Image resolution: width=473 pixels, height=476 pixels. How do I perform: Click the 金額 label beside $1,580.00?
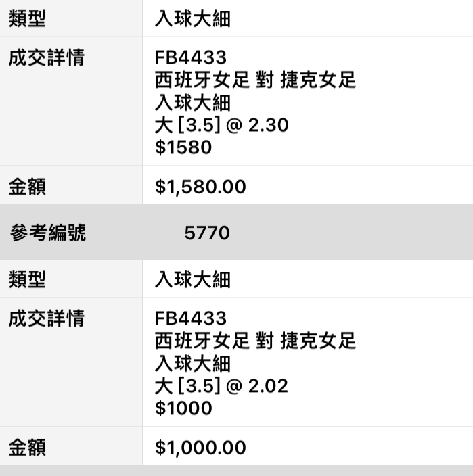pos(27,187)
